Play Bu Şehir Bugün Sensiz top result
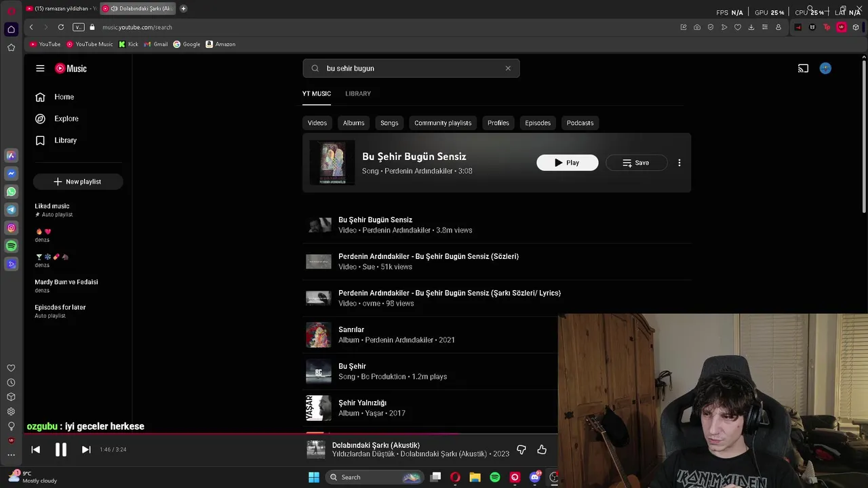The height and width of the screenshot is (488, 868). tap(568, 163)
